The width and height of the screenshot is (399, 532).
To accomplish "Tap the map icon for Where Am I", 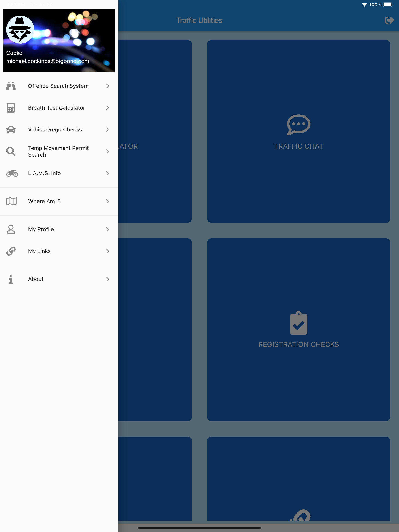I will click(11, 201).
